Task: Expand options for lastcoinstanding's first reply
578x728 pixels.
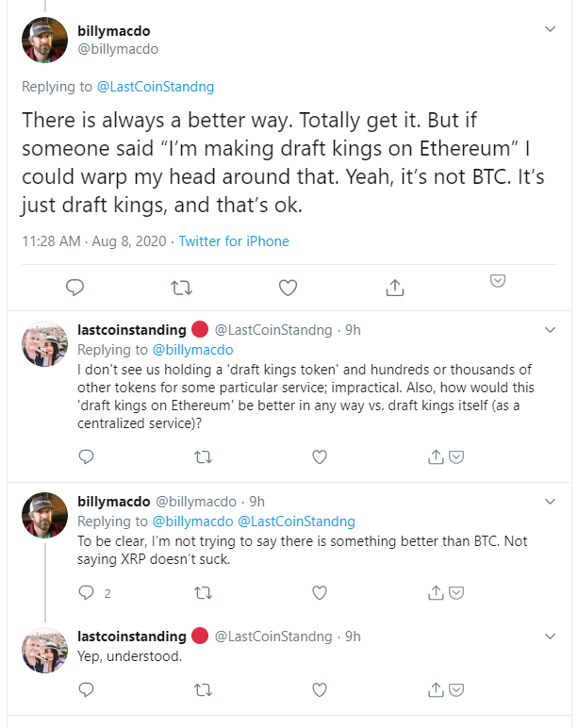Action: click(550, 330)
